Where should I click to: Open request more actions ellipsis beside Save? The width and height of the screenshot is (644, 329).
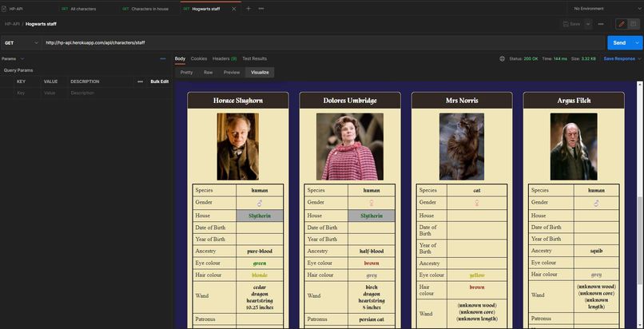point(601,24)
